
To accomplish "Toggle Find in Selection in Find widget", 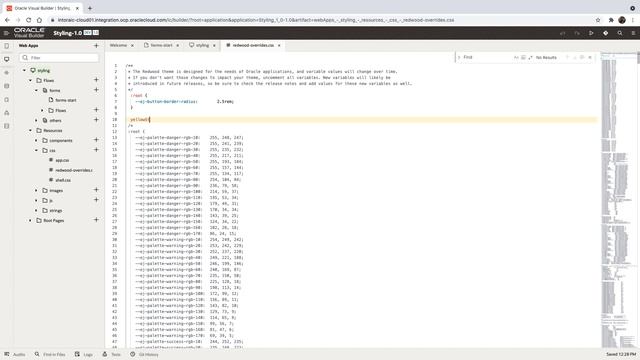I will pyautogui.click(x=582, y=58).
